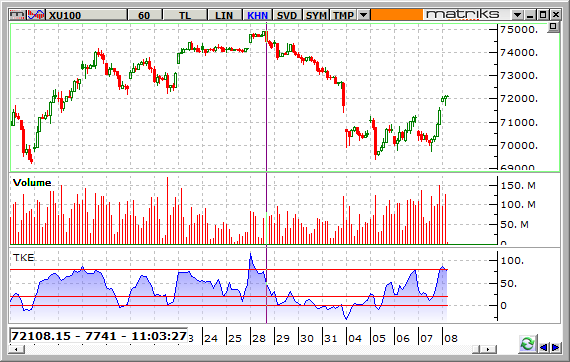Click the status readout 72108.15 - 7741 - 11:03:27

99,336
